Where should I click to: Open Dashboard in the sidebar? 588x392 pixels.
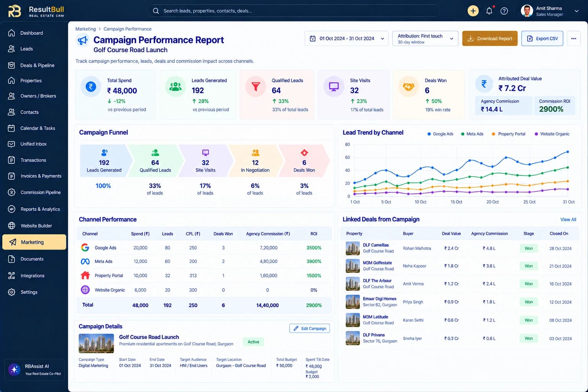34,33
